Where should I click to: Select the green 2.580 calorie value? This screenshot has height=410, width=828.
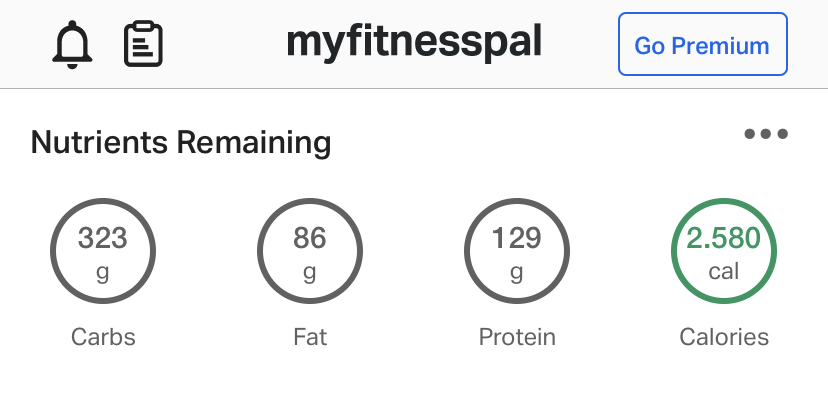[723, 238]
